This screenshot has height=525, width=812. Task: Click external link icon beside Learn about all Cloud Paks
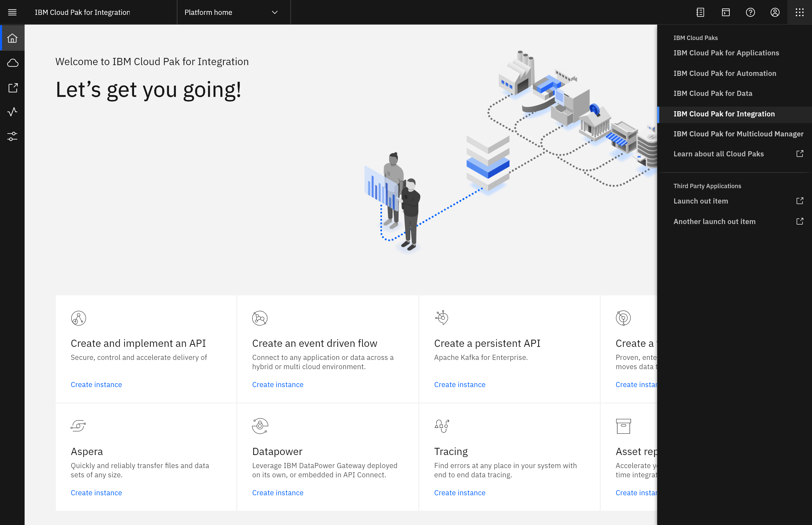point(800,154)
